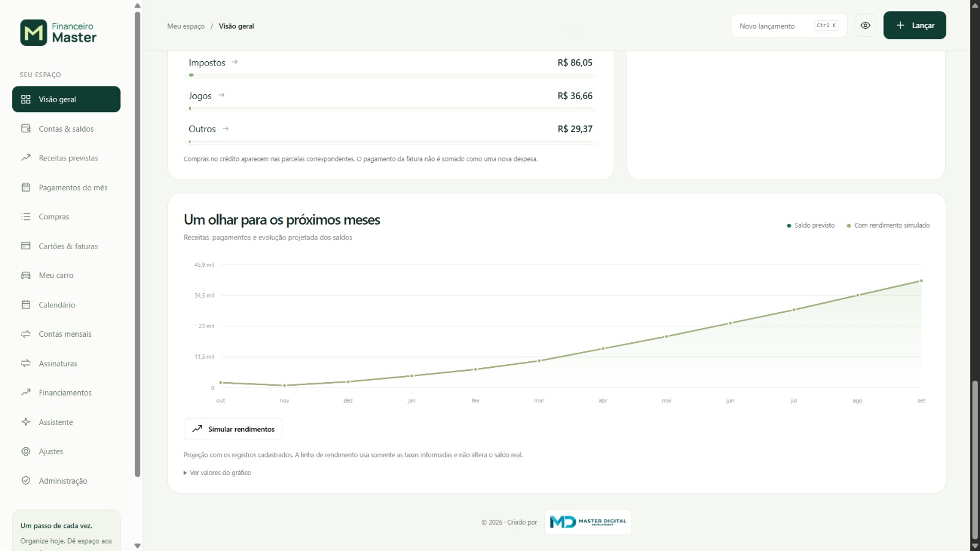Click the Novo lançamento search field
This screenshot has height=551, width=980.
click(789, 26)
